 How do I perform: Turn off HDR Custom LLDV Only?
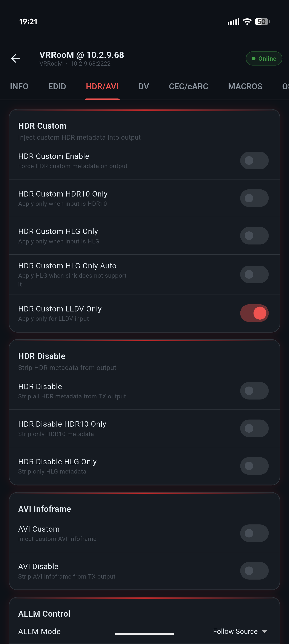[254, 313]
